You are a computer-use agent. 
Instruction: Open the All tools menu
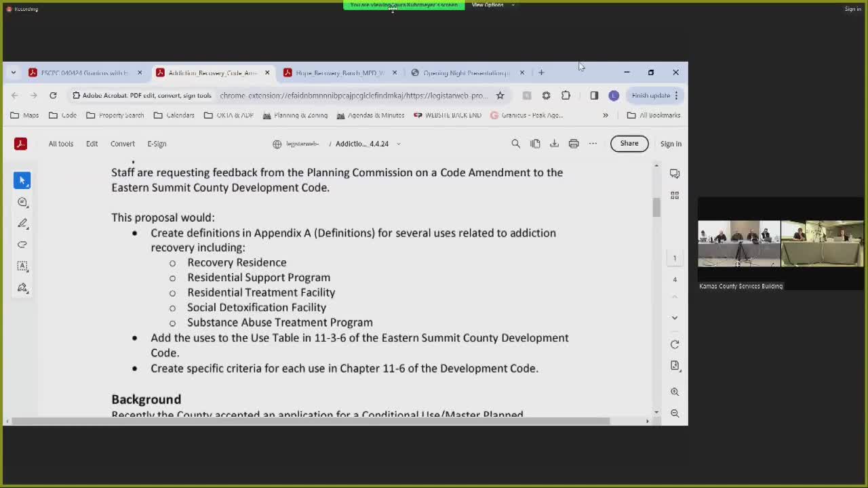point(61,144)
